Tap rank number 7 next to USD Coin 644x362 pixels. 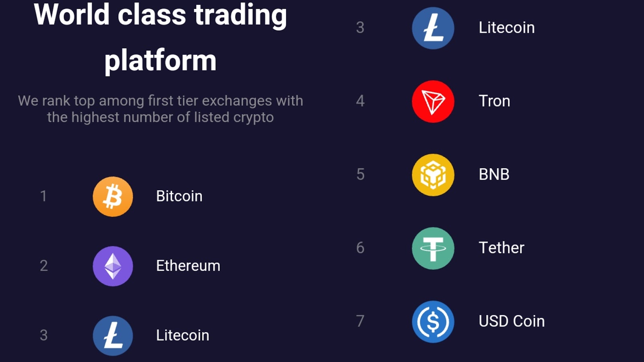tap(360, 321)
